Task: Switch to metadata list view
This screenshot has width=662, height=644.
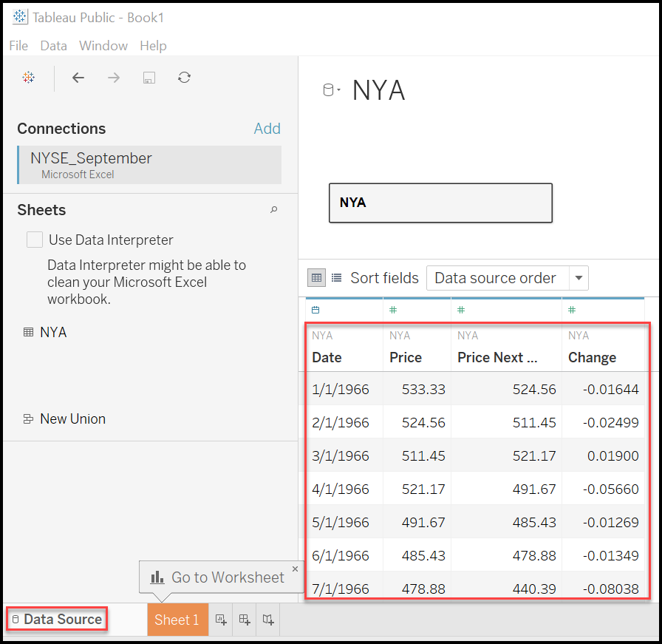Action: click(335, 277)
